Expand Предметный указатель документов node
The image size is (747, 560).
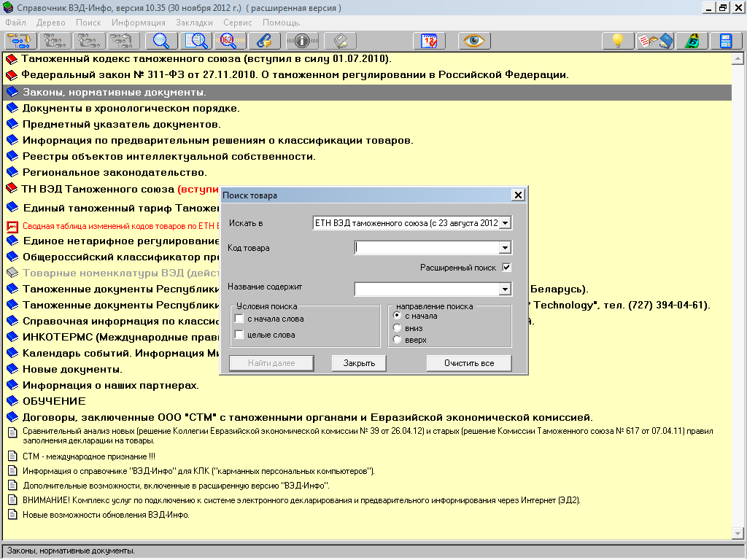click(12, 124)
